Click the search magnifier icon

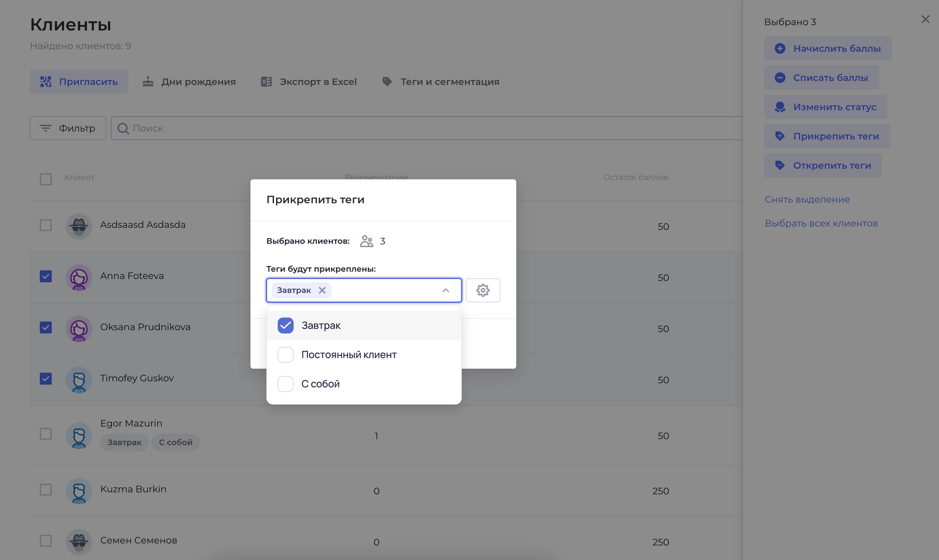pos(123,128)
